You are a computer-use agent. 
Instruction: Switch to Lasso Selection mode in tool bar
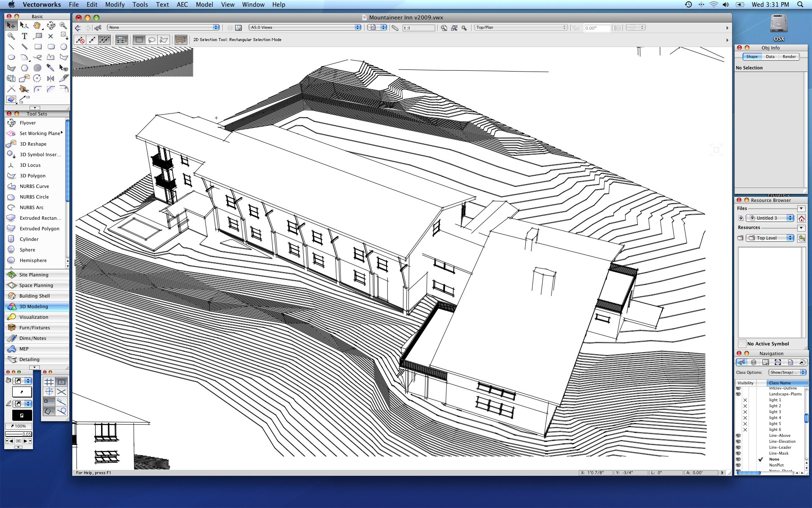coord(151,39)
